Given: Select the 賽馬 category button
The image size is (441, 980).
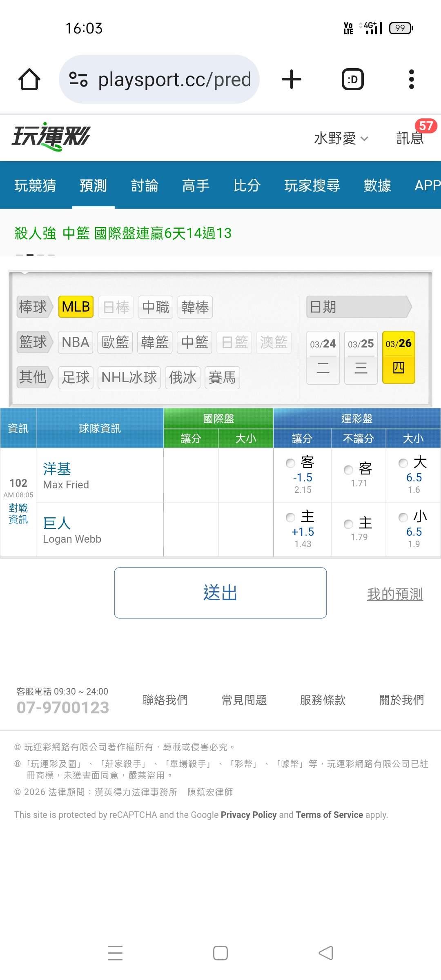Looking at the screenshot, I should click(223, 377).
